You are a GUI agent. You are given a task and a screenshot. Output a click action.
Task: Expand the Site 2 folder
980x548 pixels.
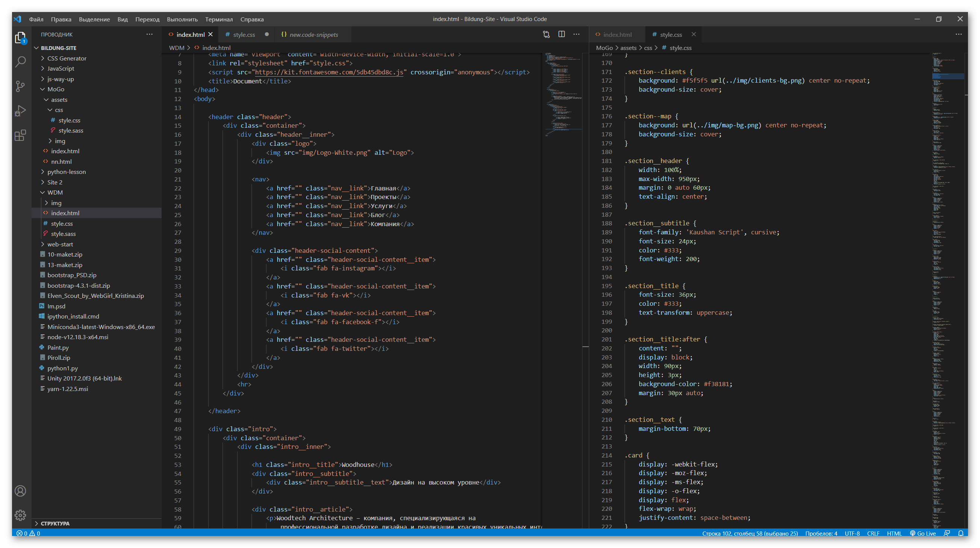coord(55,182)
